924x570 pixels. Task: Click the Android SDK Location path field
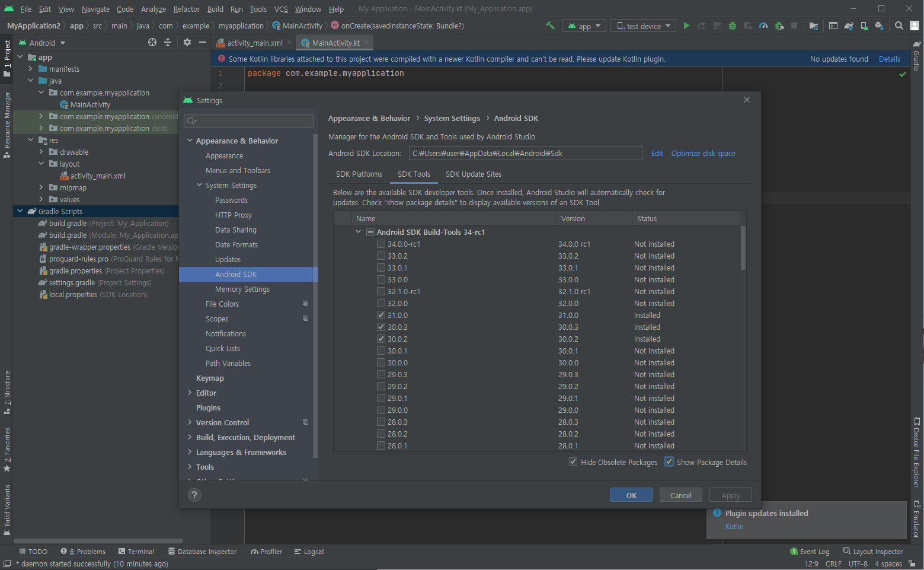click(525, 153)
